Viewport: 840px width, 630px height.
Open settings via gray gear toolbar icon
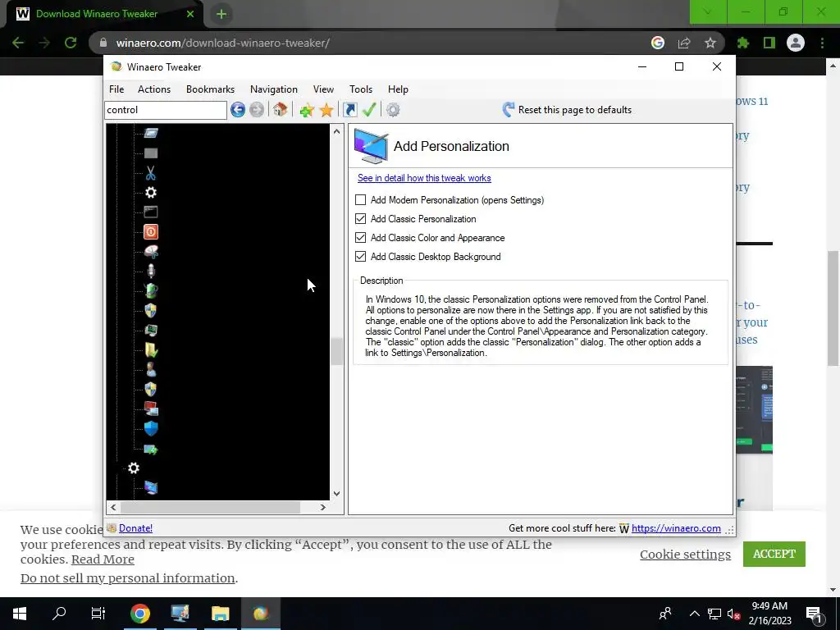click(393, 110)
